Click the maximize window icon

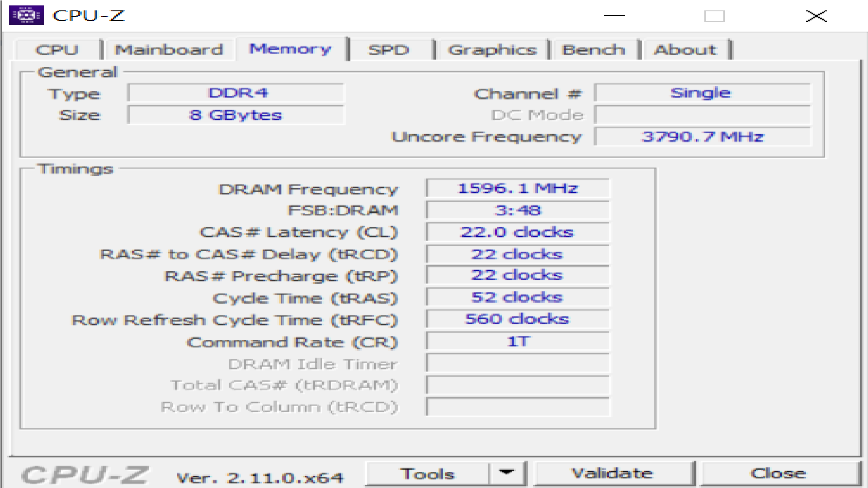(x=714, y=16)
